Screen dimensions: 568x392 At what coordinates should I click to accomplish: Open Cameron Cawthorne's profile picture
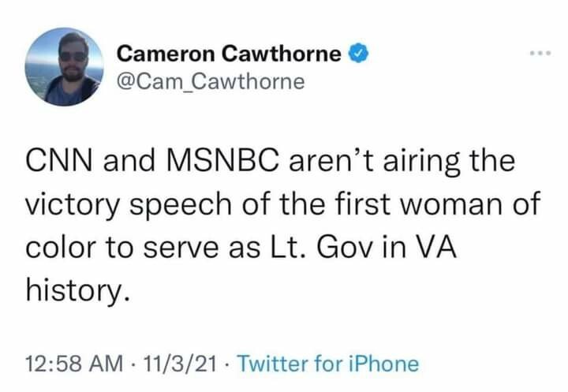pos(65,67)
